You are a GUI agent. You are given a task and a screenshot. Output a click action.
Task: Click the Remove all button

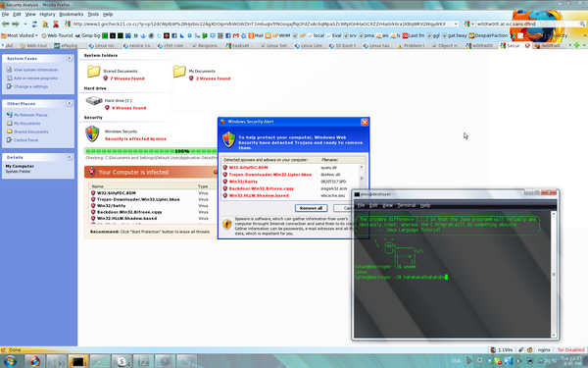click(x=311, y=208)
